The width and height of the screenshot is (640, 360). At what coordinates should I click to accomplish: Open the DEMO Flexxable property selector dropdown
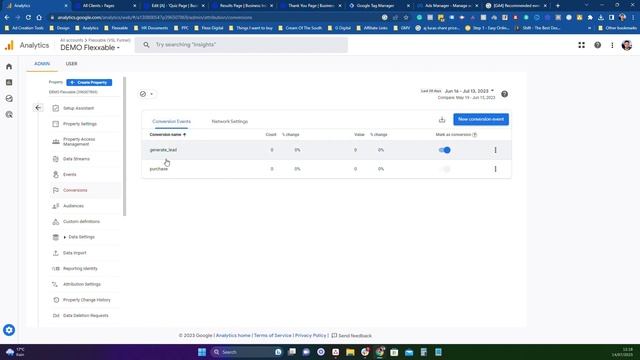(90, 48)
